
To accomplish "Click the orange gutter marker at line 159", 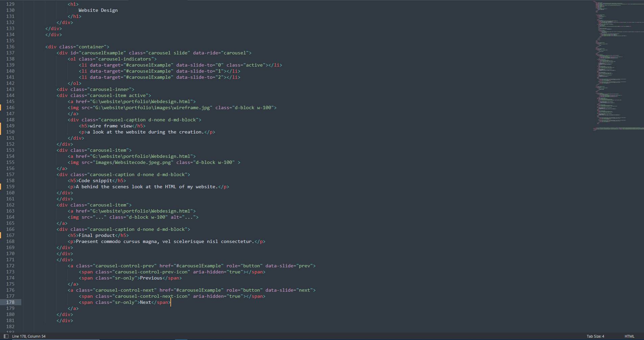I will pyautogui.click(x=1, y=187).
